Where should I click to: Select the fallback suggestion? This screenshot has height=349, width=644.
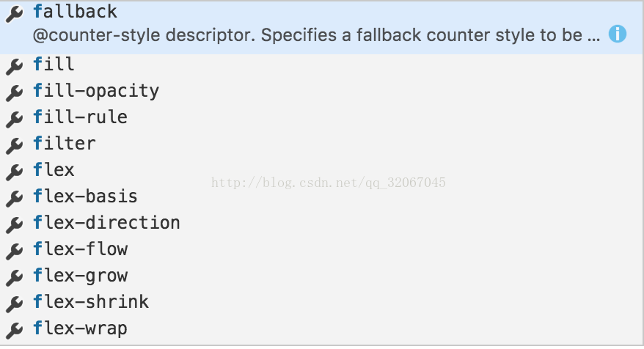coord(321,28)
